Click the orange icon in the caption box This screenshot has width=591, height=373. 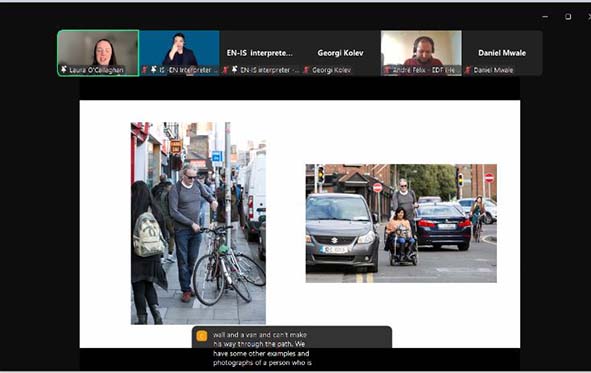click(202, 336)
